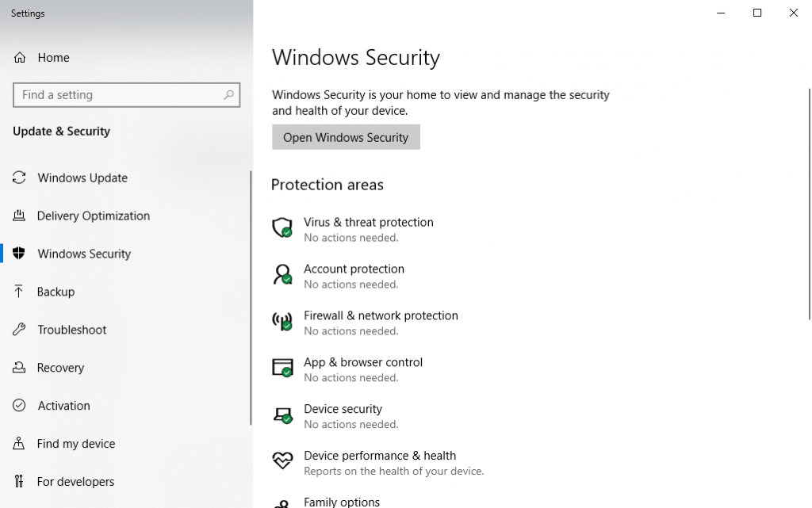Click the Troubleshoot wrench icon
This screenshot has height=508, width=812.
19,330
